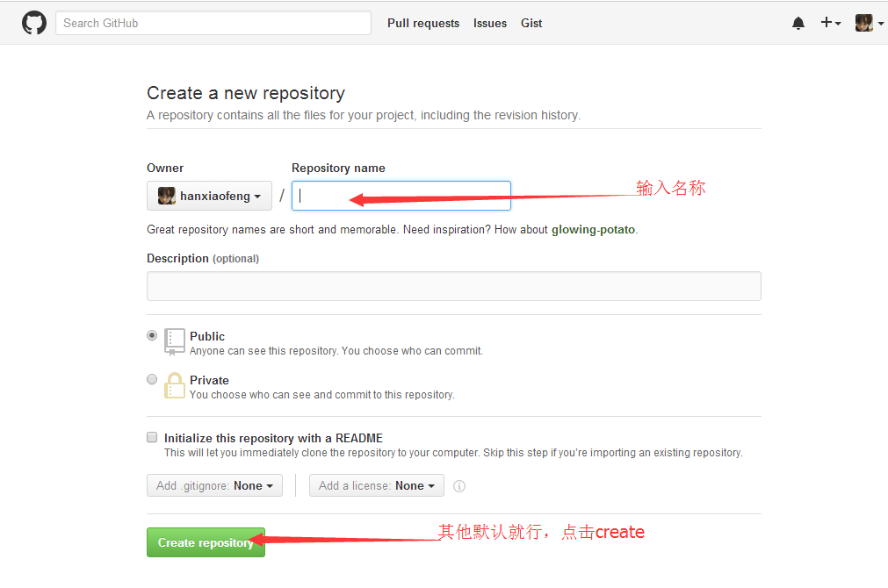Go to Issues
888x588 pixels.
click(490, 23)
